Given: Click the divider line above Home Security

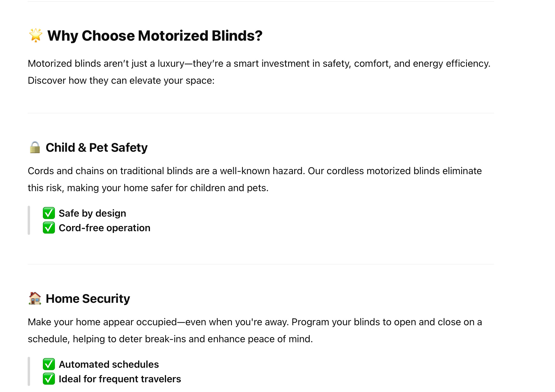Looking at the screenshot, I should [260, 264].
